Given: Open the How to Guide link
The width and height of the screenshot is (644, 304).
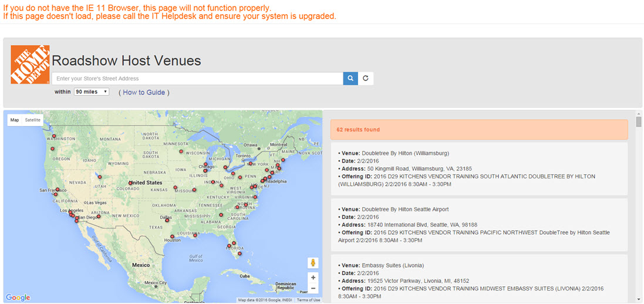Looking at the screenshot, I should coord(144,93).
